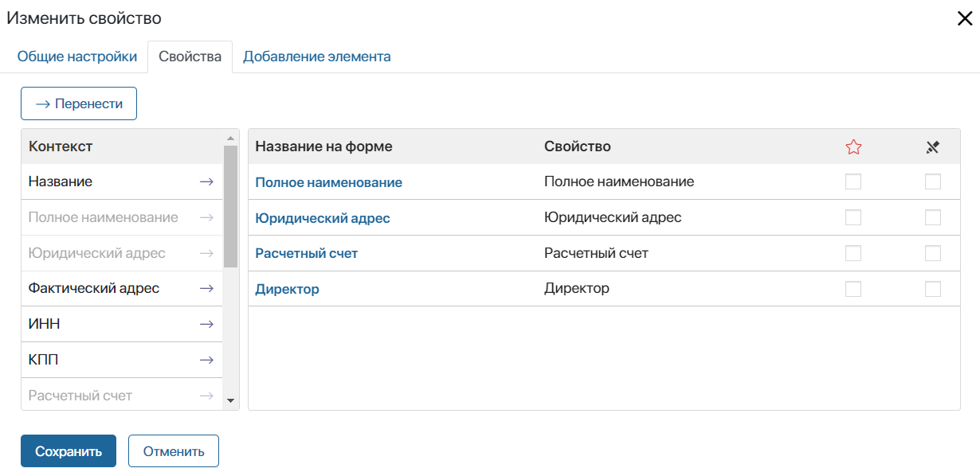This screenshot has height=472, width=980.
Task: Click the arrow icon in the КПП row
Action: 206,361
